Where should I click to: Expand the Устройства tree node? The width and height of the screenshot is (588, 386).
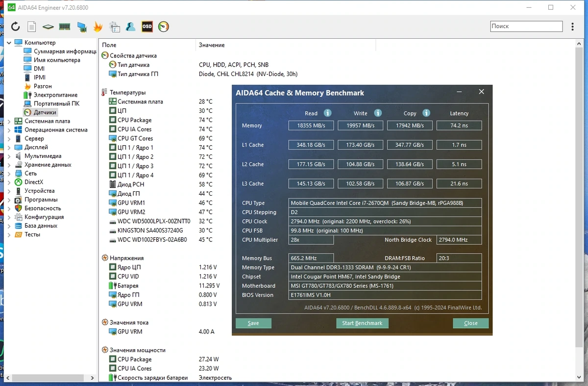9,191
